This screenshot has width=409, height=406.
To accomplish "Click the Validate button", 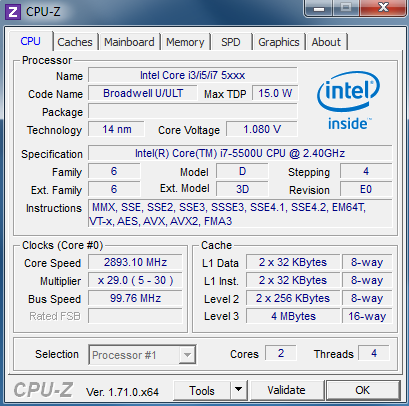I will [x=286, y=390].
